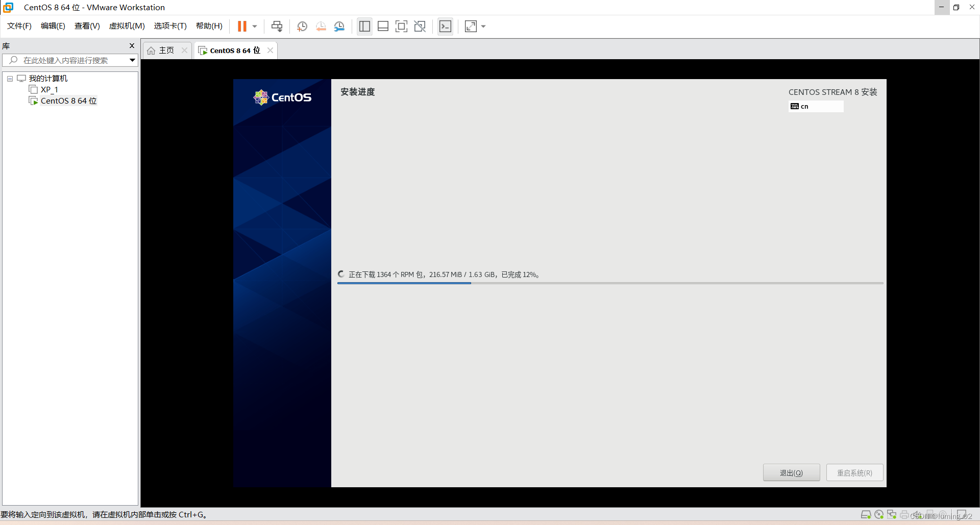The height and width of the screenshot is (525, 980).
Task: Open the 文件(F) menu
Action: tap(19, 26)
